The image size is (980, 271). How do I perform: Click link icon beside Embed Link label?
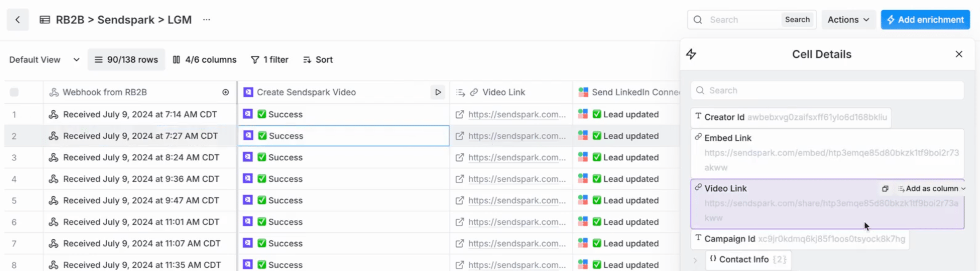698,137
